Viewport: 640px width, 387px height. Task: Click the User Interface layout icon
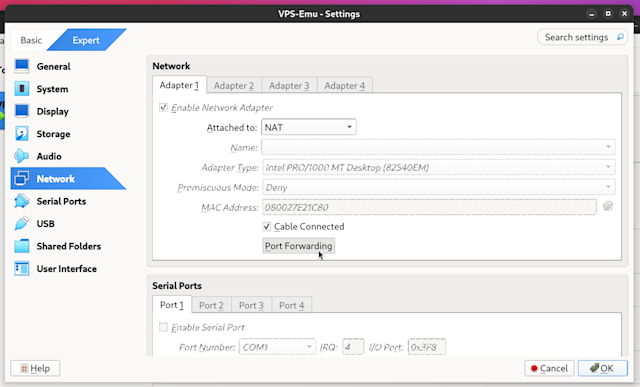(x=22, y=268)
